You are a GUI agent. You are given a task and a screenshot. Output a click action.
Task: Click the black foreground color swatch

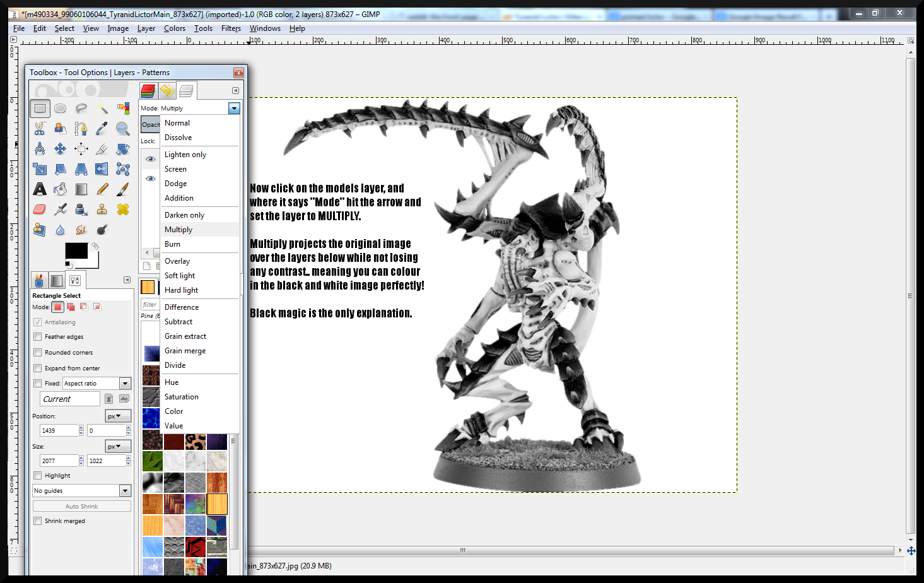click(x=76, y=251)
